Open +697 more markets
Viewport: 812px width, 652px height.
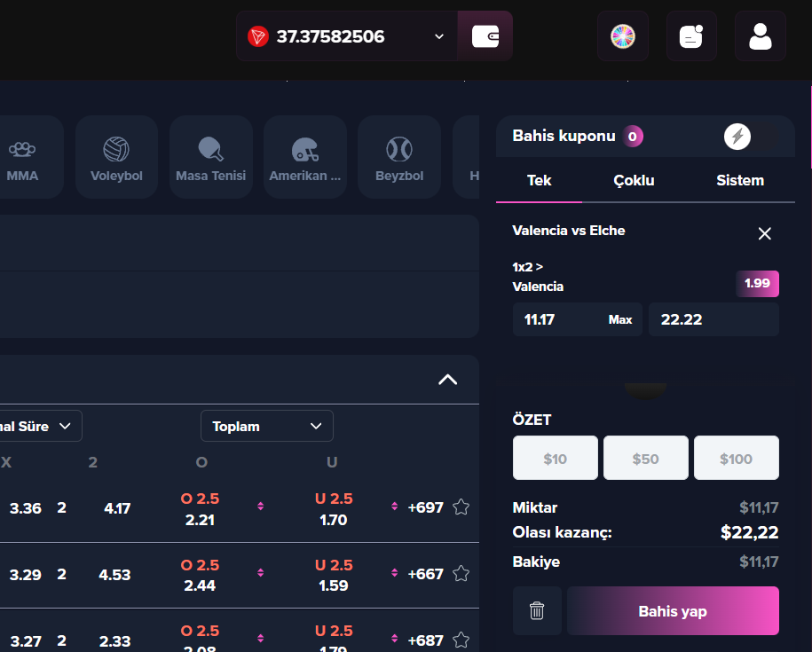(x=426, y=507)
